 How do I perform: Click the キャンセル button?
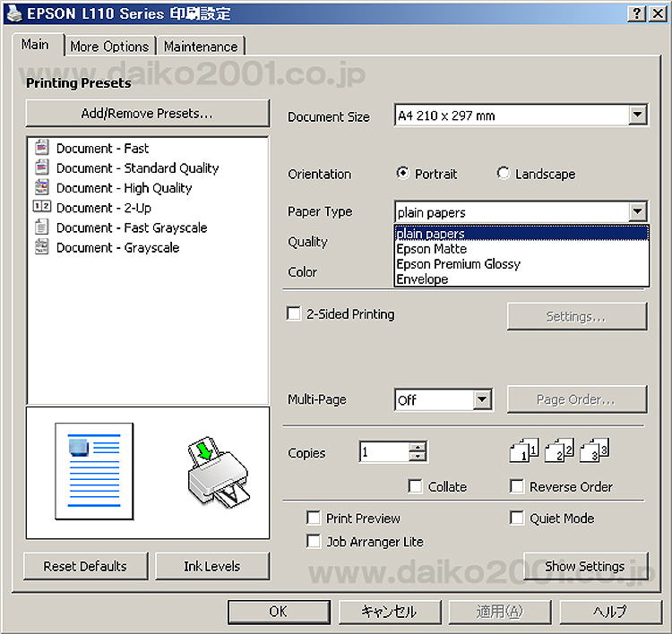click(389, 612)
